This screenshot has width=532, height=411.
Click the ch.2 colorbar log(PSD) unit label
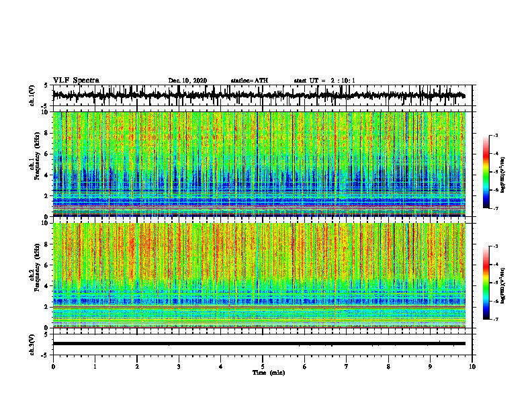[503, 285]
